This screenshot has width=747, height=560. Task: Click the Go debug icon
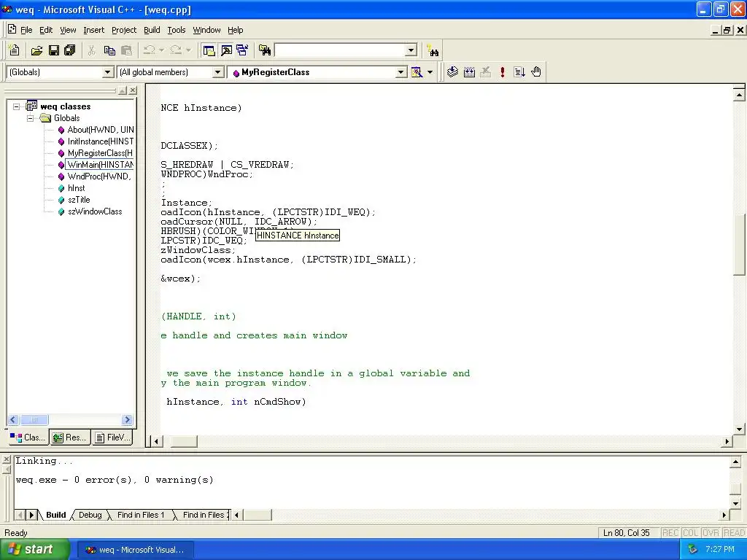coord(519,72)
